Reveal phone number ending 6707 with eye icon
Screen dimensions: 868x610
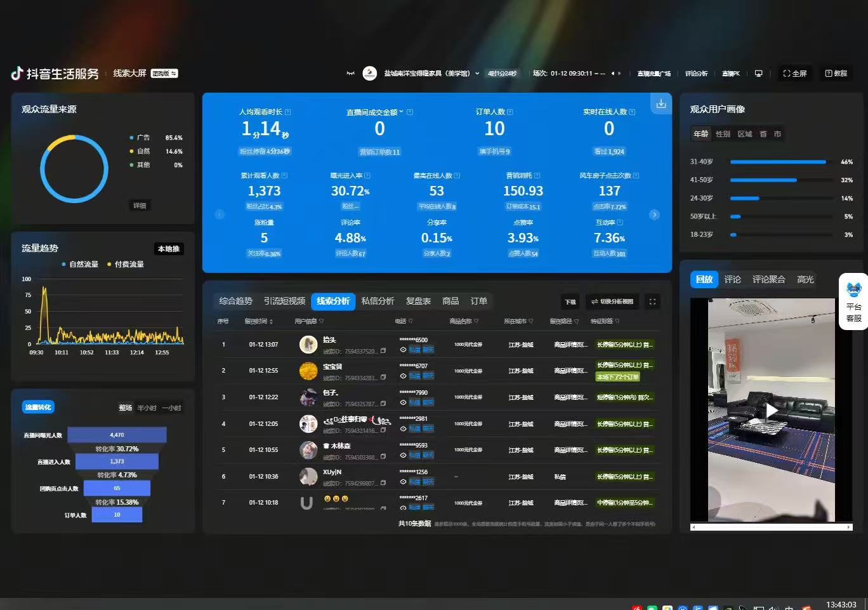point(403,376)
